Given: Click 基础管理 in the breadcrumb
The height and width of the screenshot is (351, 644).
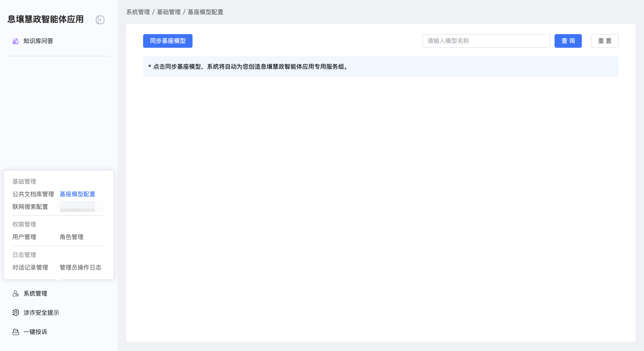Looking at the screenshot, I should click(x=169, y=12).
